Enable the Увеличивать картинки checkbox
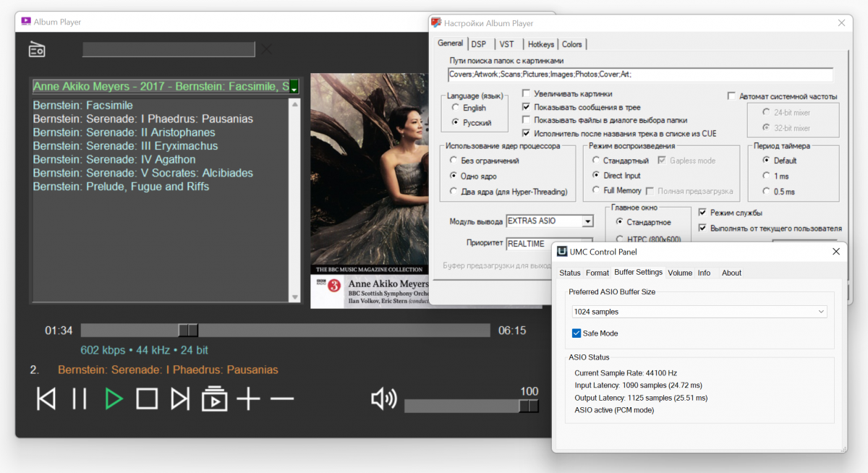 (527, 94)
